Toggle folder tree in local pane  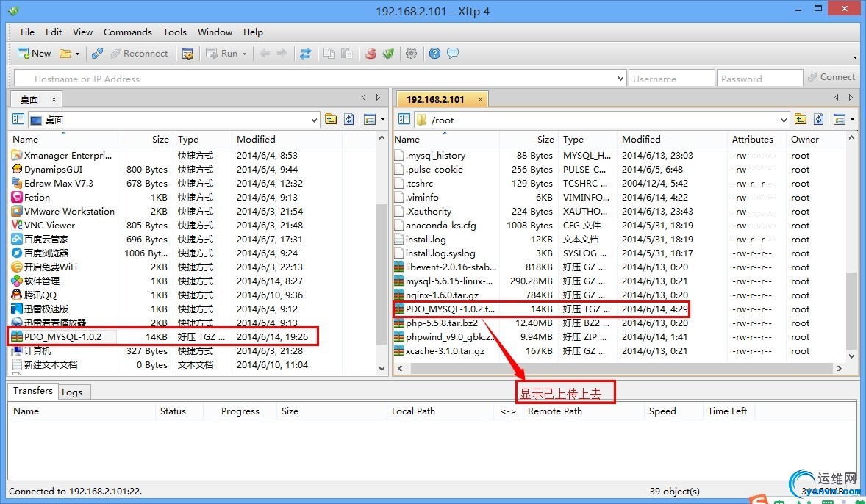pos(18,119)
